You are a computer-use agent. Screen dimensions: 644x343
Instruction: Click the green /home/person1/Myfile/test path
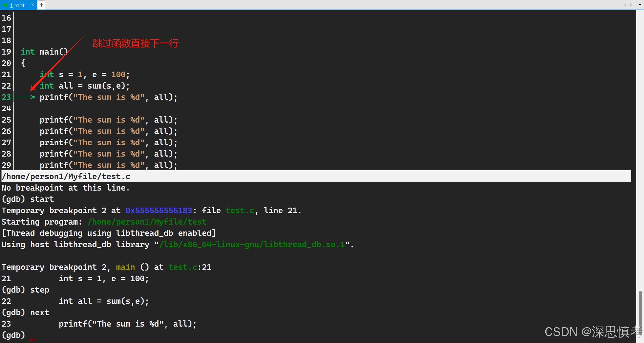tap(147, 222)
